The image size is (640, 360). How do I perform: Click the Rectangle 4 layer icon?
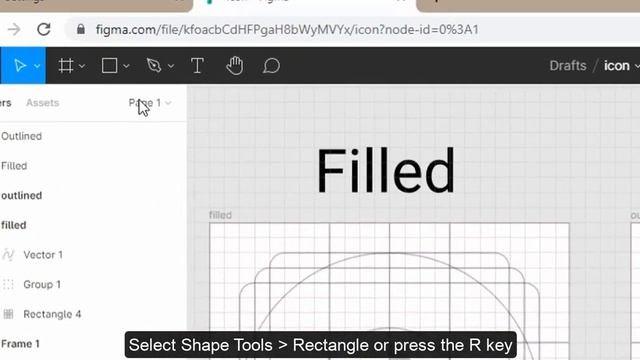coord(8,314)
